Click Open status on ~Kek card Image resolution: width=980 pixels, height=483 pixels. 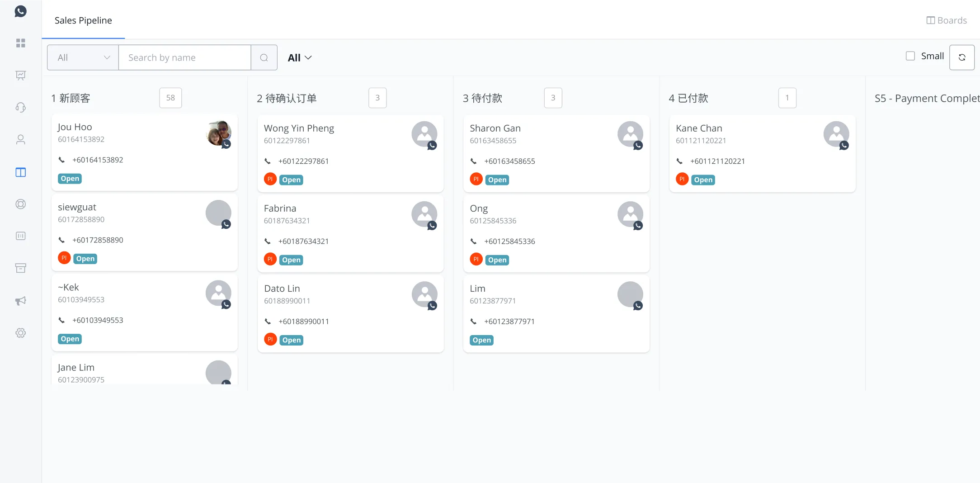[x=70, y=339]
